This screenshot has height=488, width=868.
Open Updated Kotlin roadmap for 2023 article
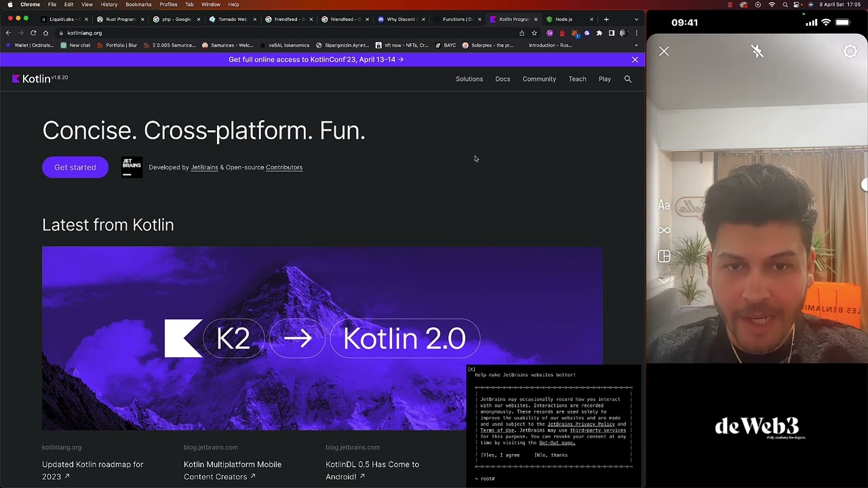[x=93, y=470]
